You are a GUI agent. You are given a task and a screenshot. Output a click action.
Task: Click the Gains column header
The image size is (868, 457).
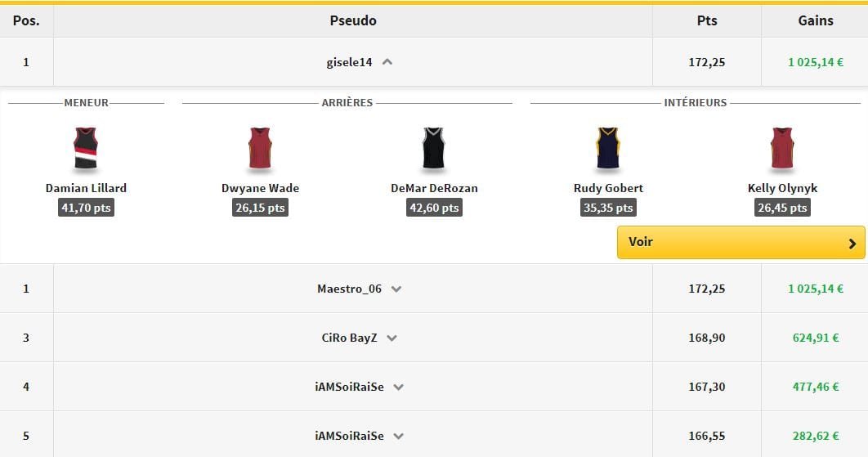coord(815,20)
